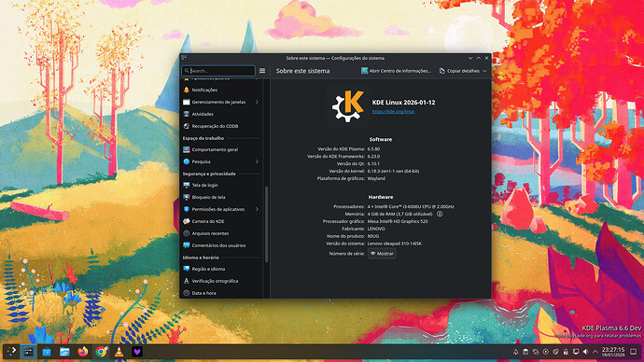The height and width of the screenshot is (362, 644).
Task: Click the sidebar vertical scrollbar
Action: click(x=266, y=224)
